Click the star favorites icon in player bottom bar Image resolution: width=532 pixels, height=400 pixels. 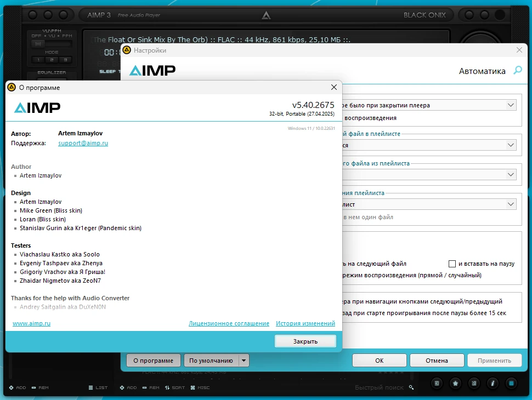point(455,384)
